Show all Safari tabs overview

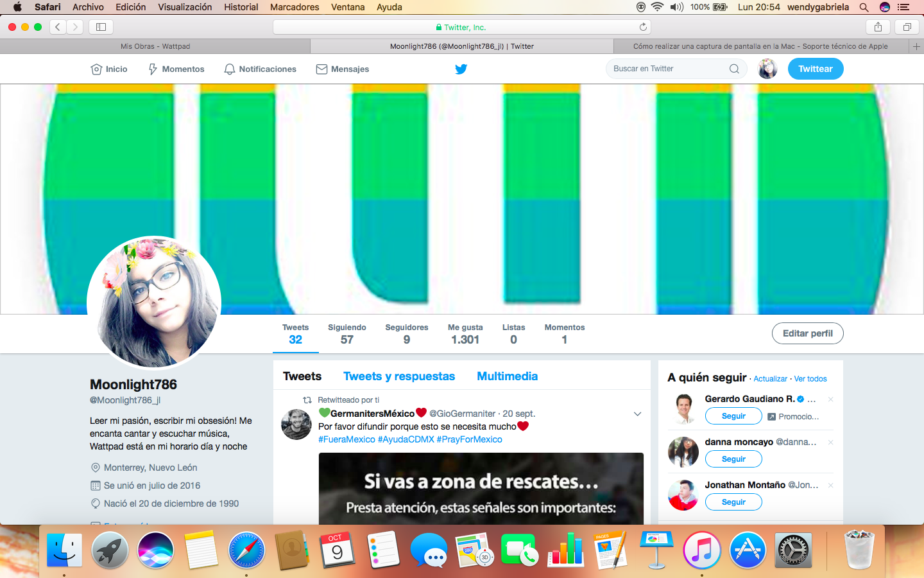[x=907, y=27]
